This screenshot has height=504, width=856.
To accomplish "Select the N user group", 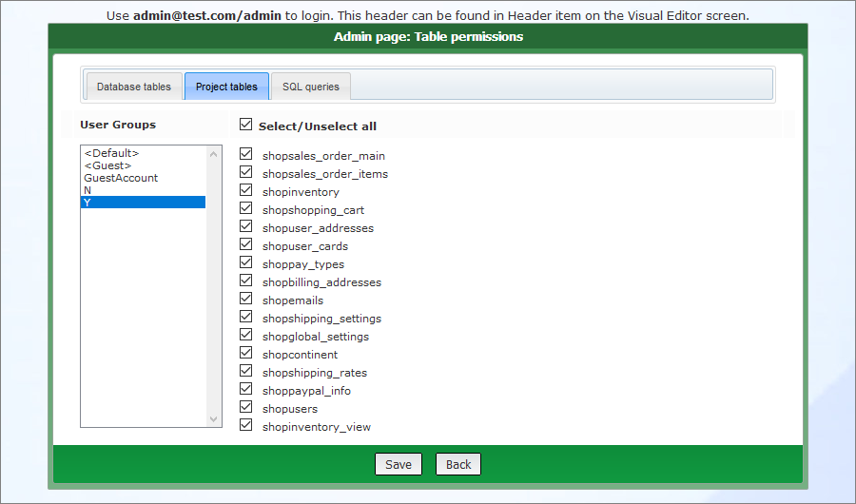I will tap(143, 190).
